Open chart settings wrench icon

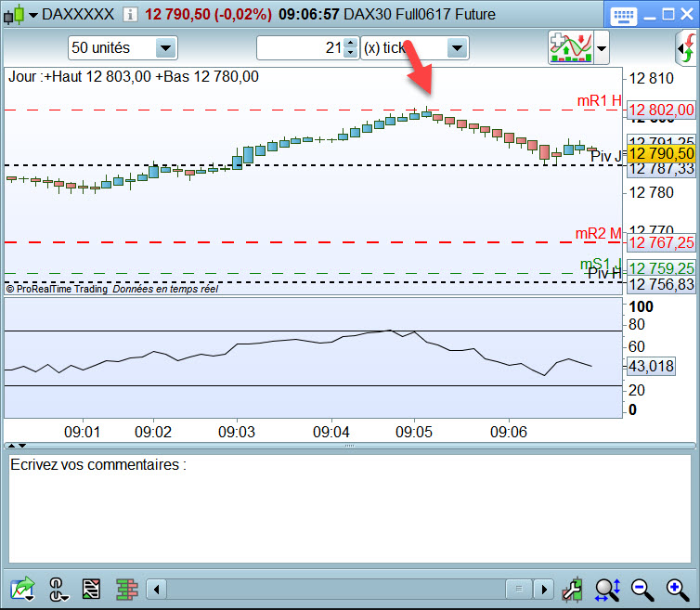click(572, 589)
